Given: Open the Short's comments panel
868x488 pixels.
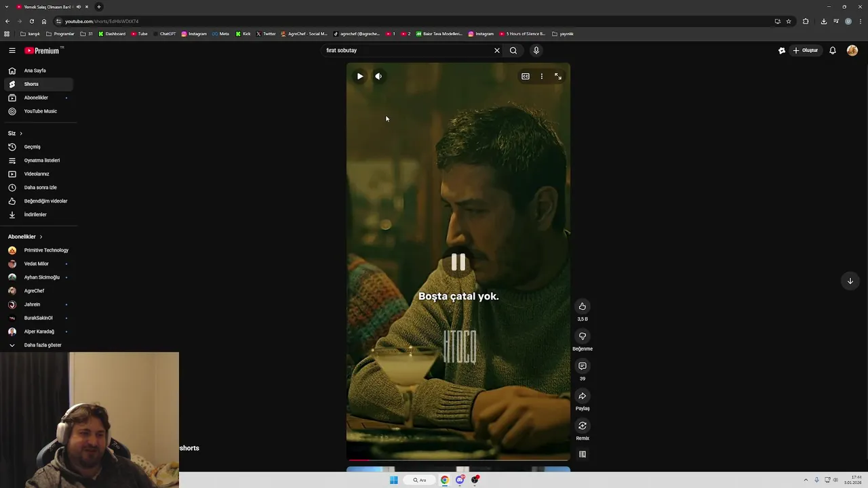Looking at the screenshot, I should [x=582, y=366].
